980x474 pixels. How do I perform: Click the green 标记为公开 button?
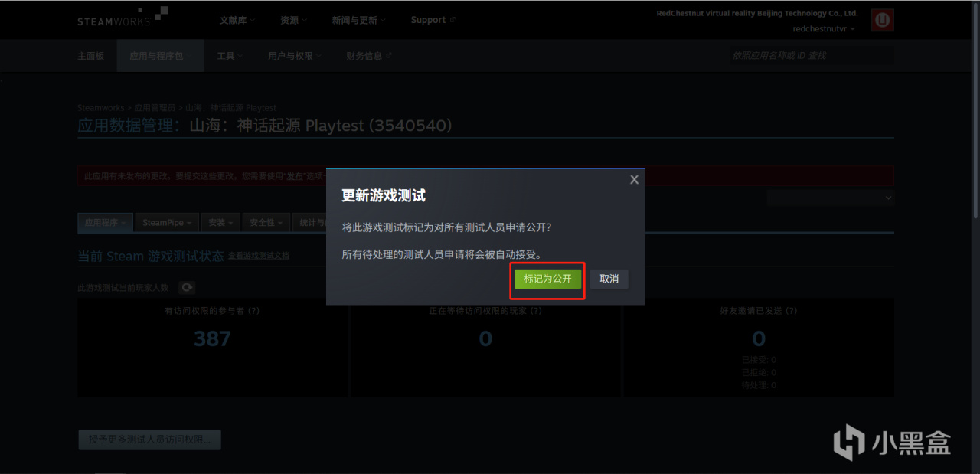[x=547, y=279]
